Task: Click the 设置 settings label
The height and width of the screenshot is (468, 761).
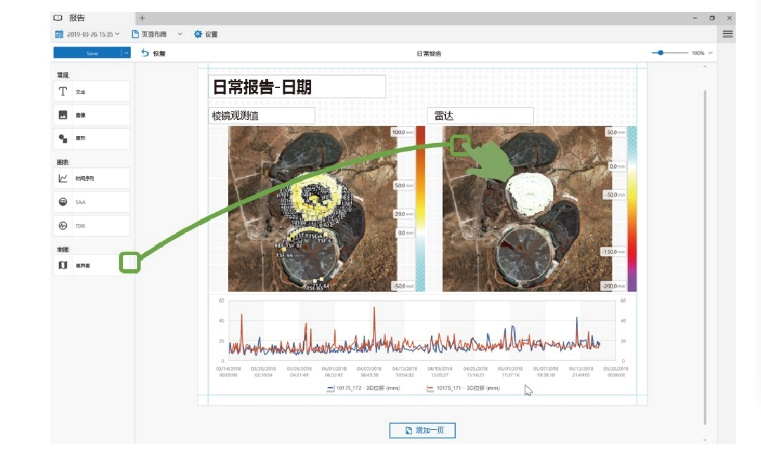Action: [x=211, y=34]
